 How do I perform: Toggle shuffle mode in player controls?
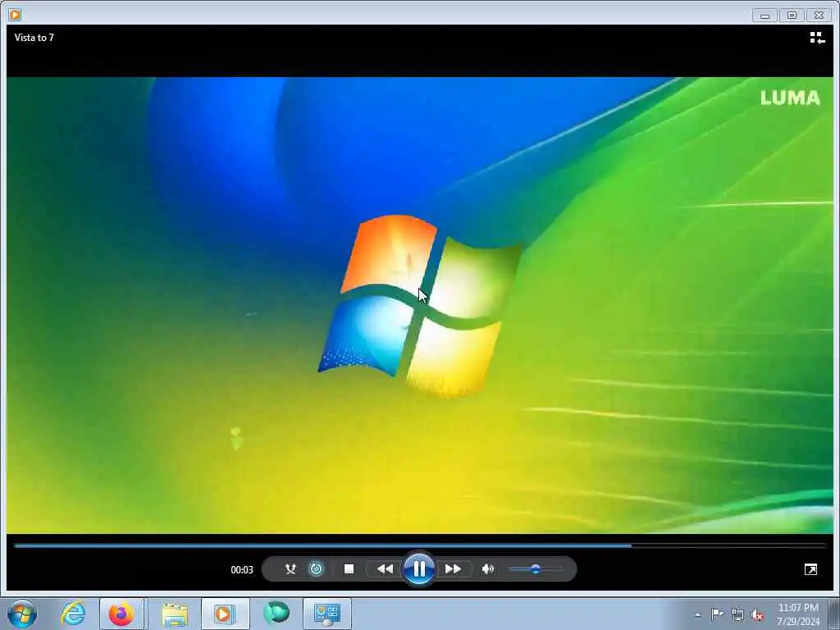pyautogui.click(x=290, y=569)
